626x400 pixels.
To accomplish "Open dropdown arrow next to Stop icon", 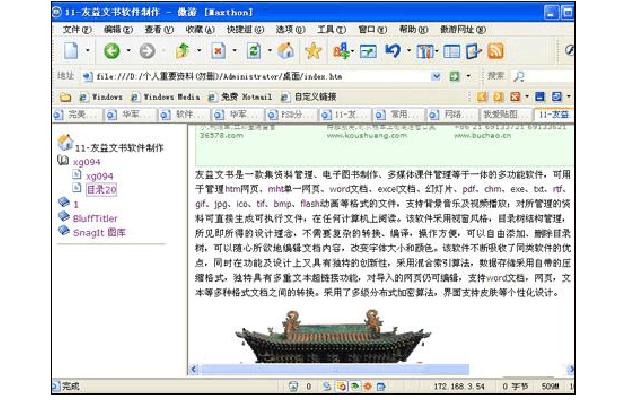I will 234,51.
